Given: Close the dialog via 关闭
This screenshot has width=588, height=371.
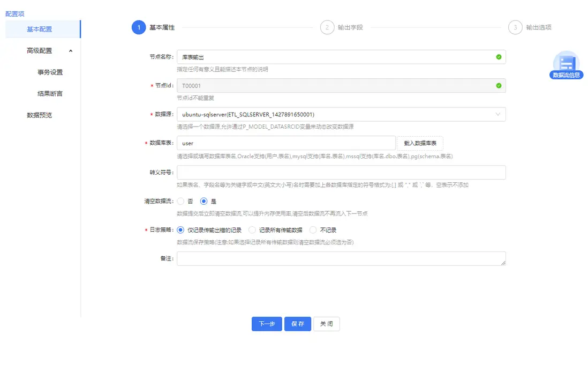Looking at the screenshot, I should click(x=326, y=324).
